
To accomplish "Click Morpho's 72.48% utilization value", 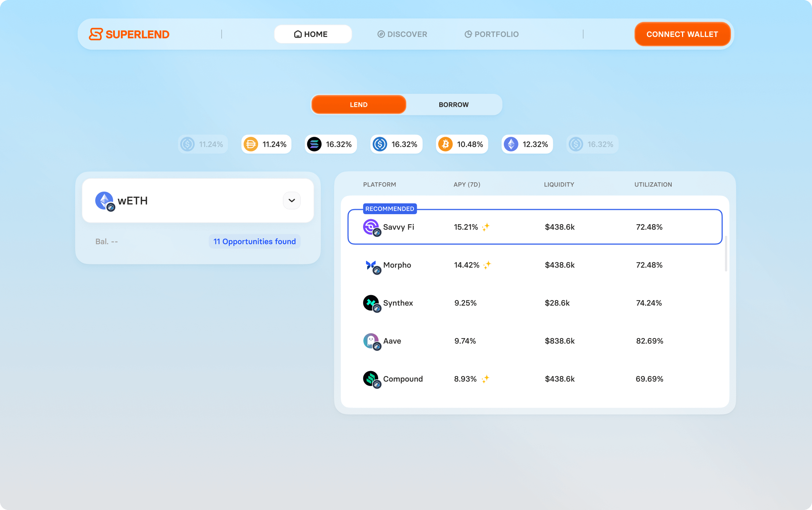I will 649,265.
